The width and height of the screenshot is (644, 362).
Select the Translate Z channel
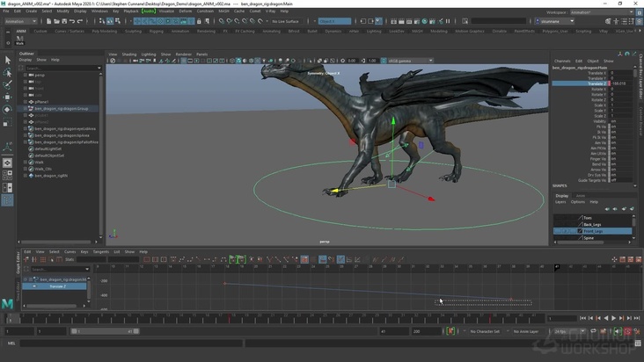click(598, 83)
